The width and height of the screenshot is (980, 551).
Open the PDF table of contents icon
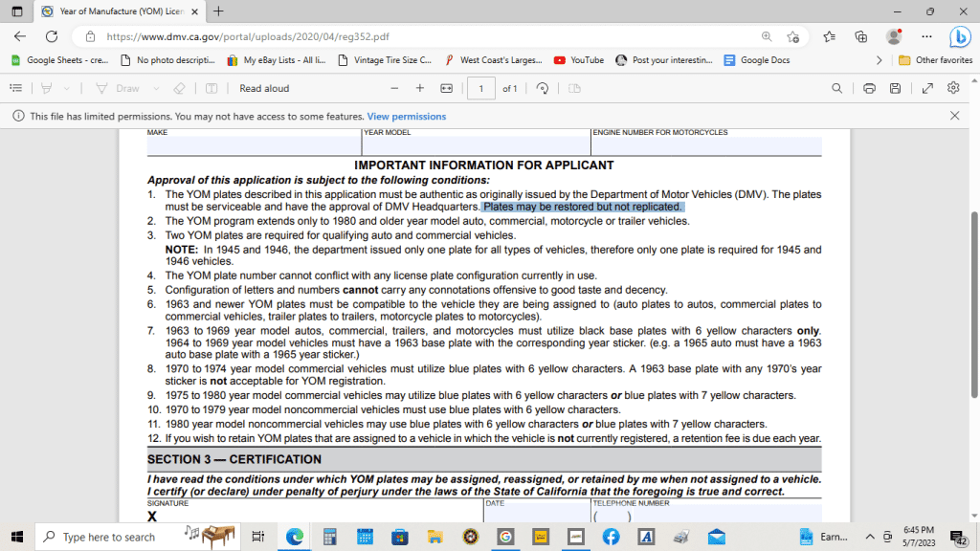[15, 88]
